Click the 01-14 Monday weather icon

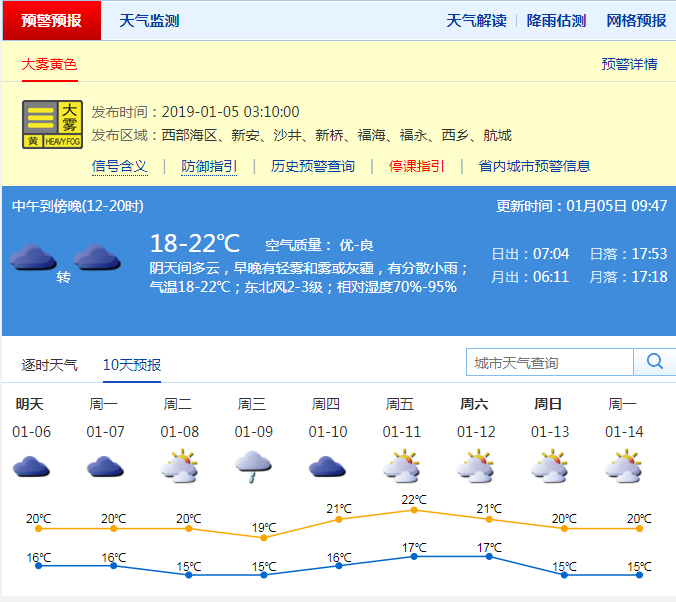[x=622, y=467]
